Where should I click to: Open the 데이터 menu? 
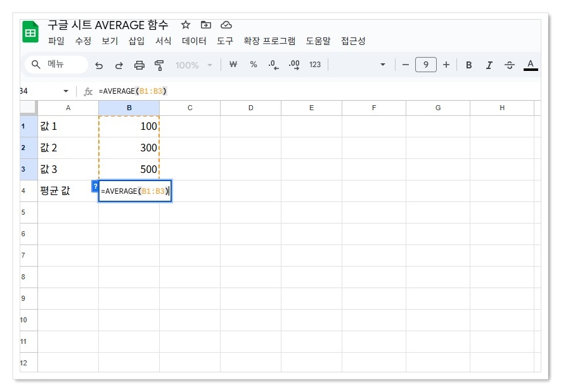(194, 41)
